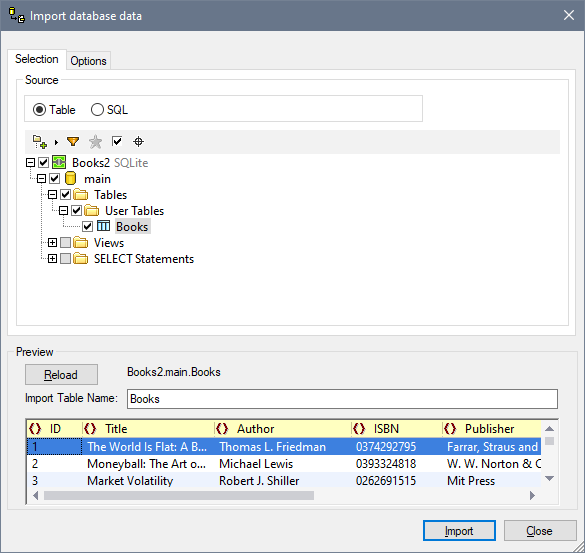Select the 'Thomas L. Friedman' cell

(283, 447)
